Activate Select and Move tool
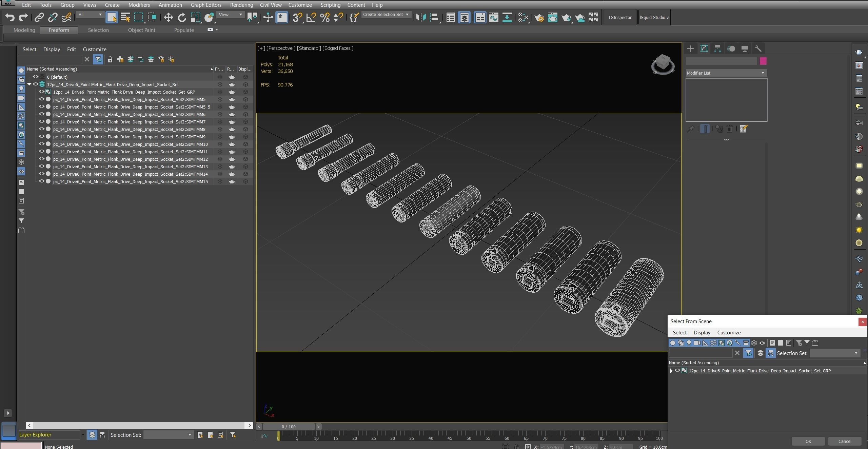 tap(168, 17)
